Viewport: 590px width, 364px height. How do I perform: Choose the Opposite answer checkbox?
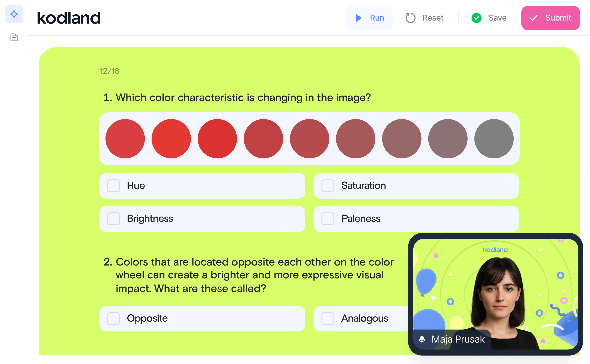pyautogui.click(x=113, y=319)
